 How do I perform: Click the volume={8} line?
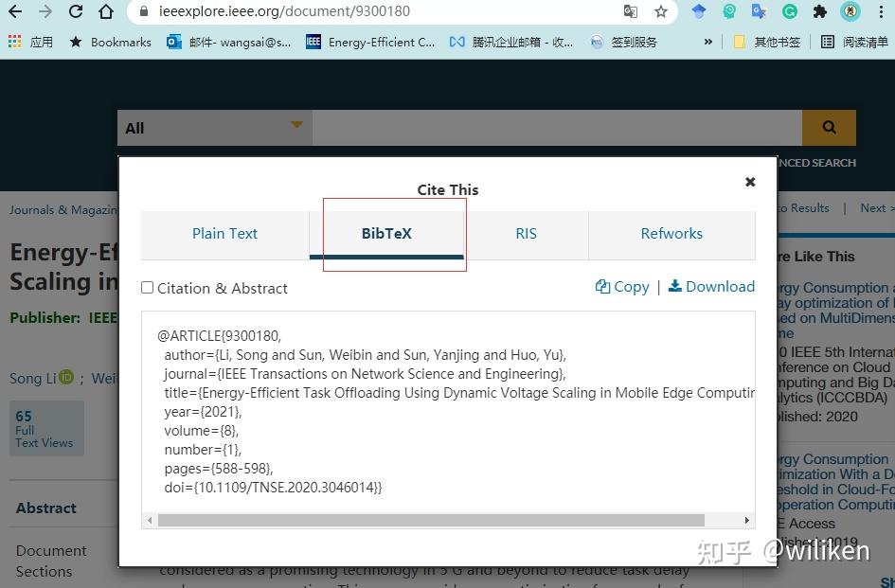pos(202,431)
